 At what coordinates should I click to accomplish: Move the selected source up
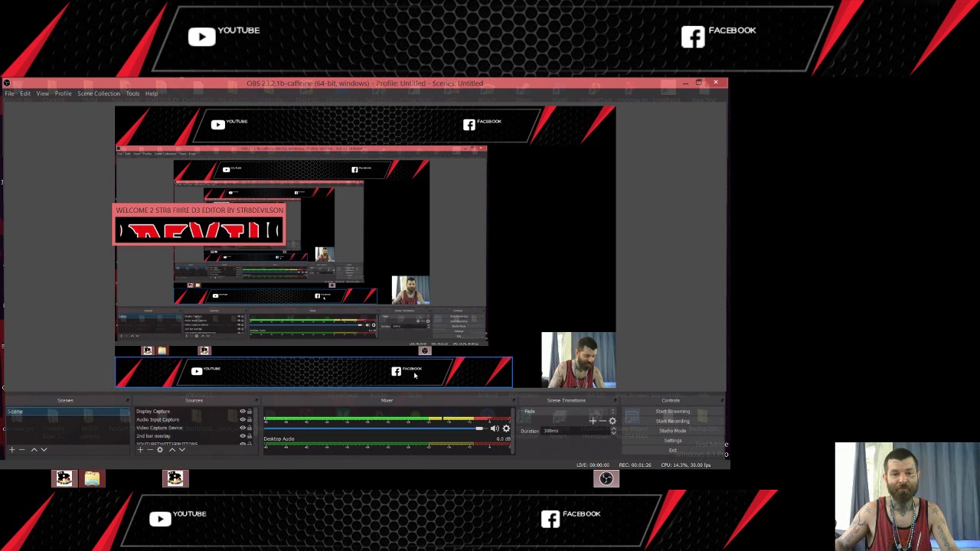click(x=171, y=450)
